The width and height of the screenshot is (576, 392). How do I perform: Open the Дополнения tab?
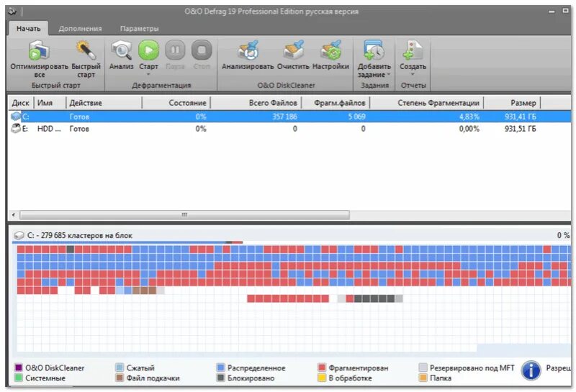pos(80,28)
